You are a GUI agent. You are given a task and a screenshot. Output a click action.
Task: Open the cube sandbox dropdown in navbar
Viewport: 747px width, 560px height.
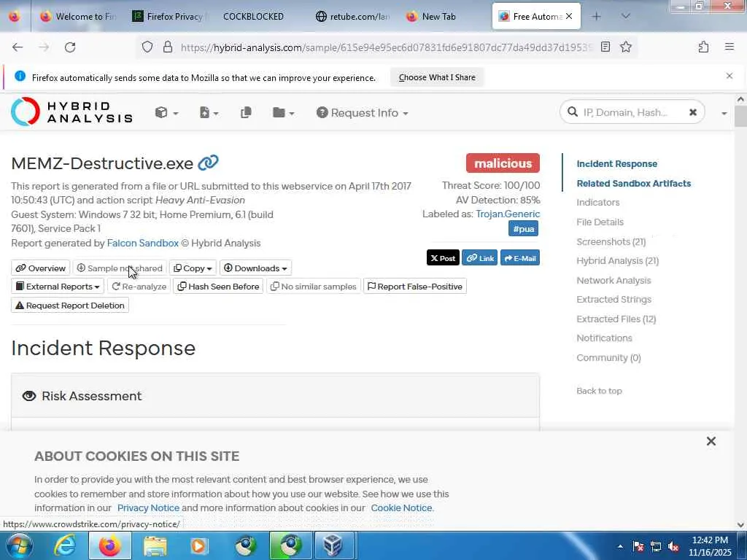click(x=166, y=113)
